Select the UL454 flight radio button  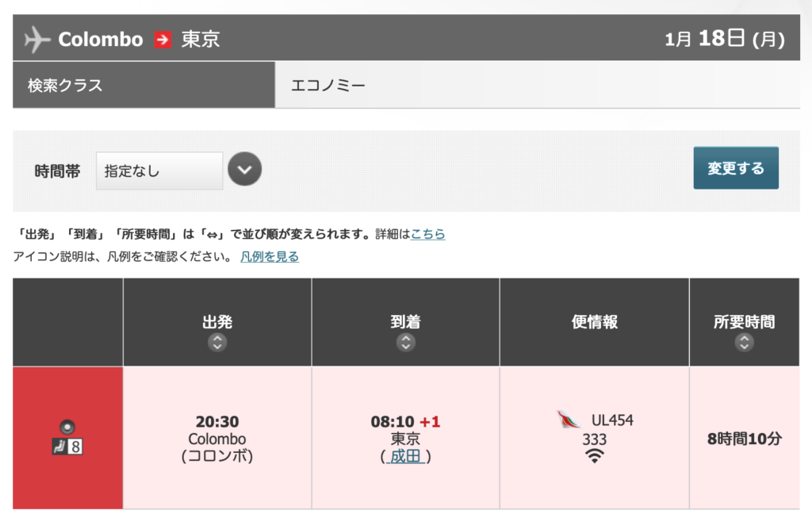click(x=67, y=428)
